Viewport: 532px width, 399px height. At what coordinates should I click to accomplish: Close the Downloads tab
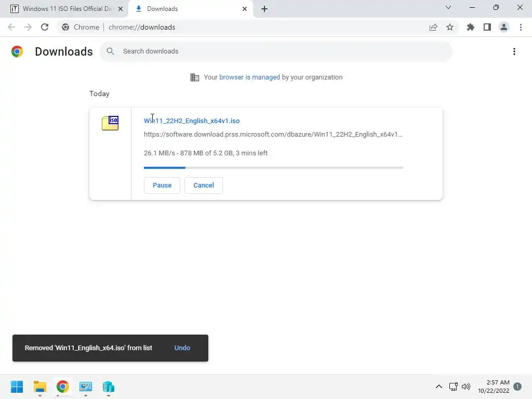pos(245,9)
